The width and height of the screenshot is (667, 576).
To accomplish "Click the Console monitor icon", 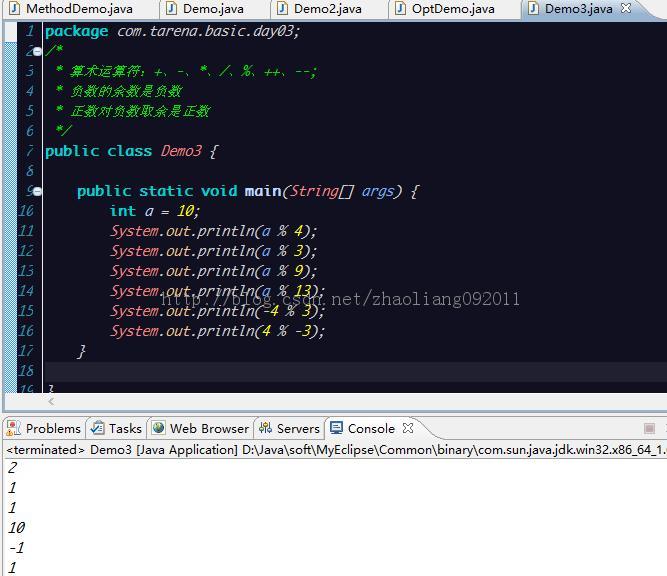I will click(336, 428).
